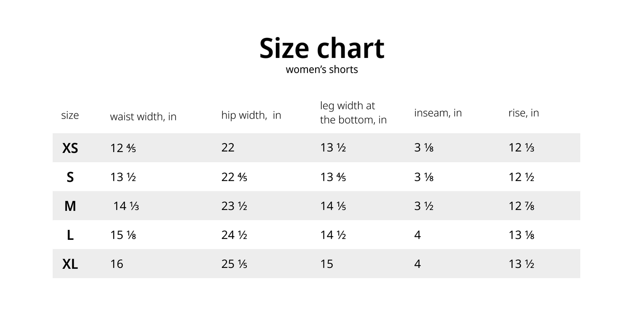This screenshot has width=644, height=316.
Task: Click the M size row label
Action: (x=70, y=206)
